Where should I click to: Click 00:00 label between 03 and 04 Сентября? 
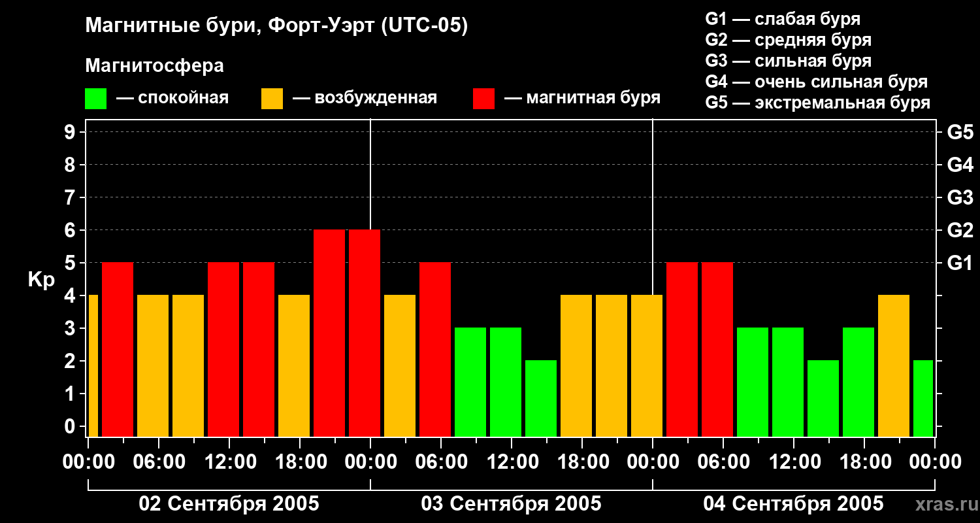click(653, 462)
